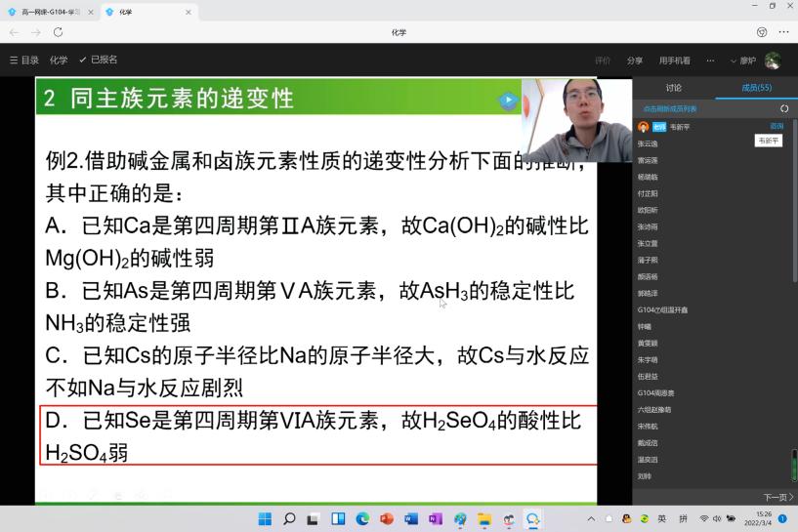
Task: Click the teacher avatar for 韦新平
Action: pos(643,127)
